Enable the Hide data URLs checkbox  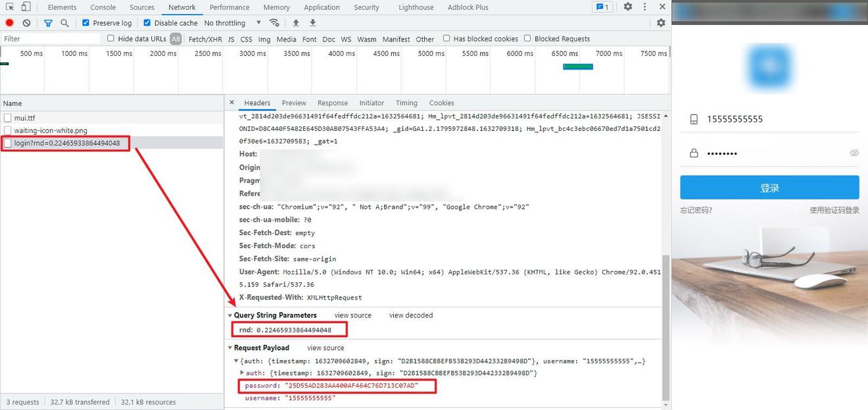[110, 38]
